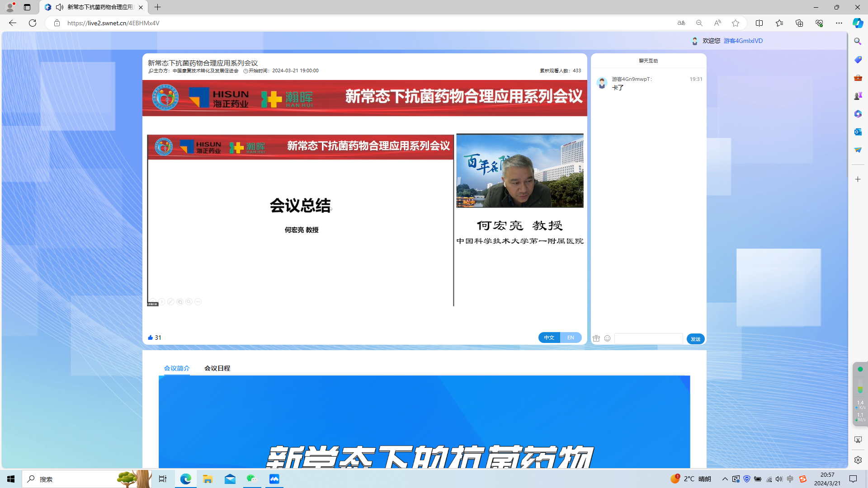Select the magnifier zoom icon in the player
Viewport: 868px width, 488px height.
pyautogui.click(x=189, y=301)
